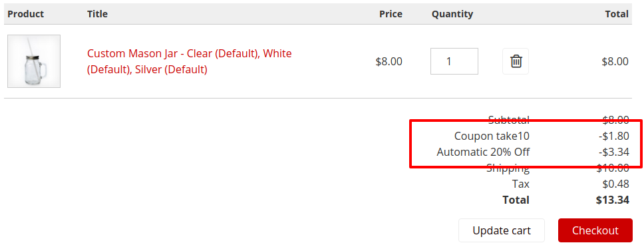Open the Mason Jar product thumbnail
This screenshot has width=644, height=247.
[x=34, y=61]
